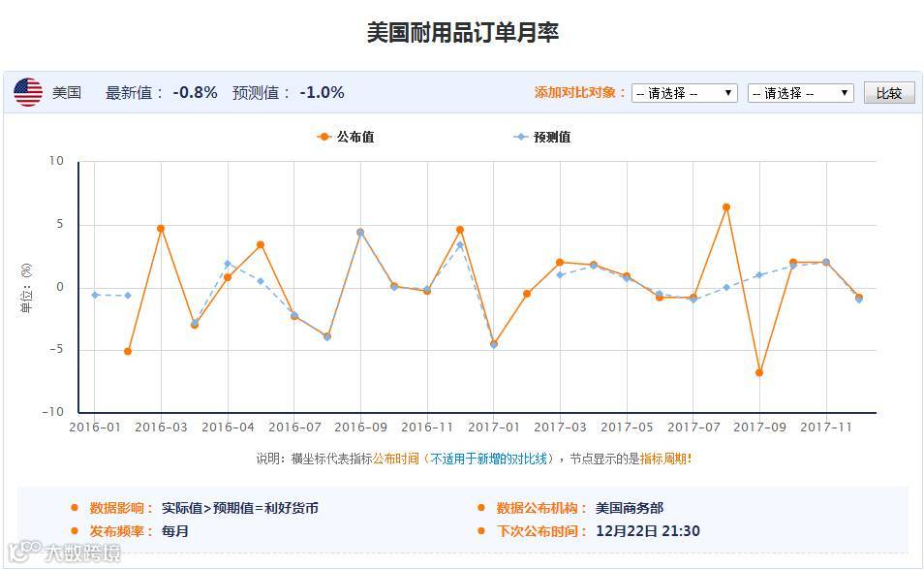Click the lowest orange point near 2017-09
Image resolution: width=924 pixels, height=570 pixels.
(759, 372)
